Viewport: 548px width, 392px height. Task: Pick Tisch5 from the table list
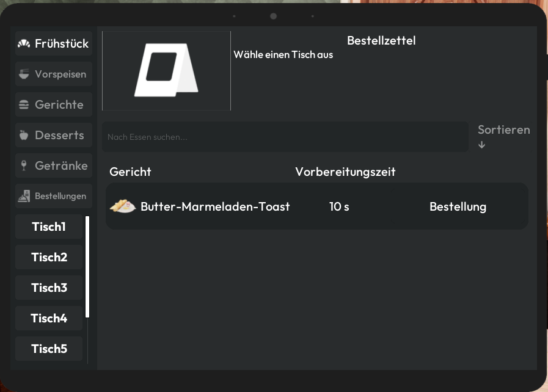49,349
